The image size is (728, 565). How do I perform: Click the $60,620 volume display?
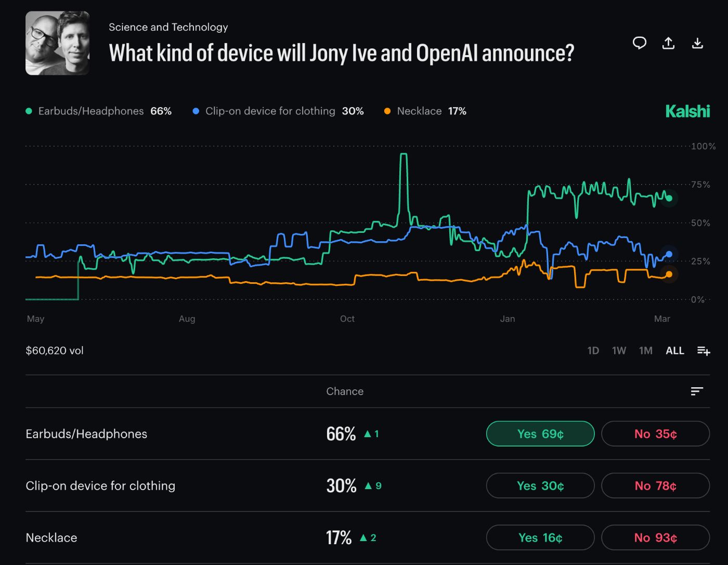(x=54, y=350)
